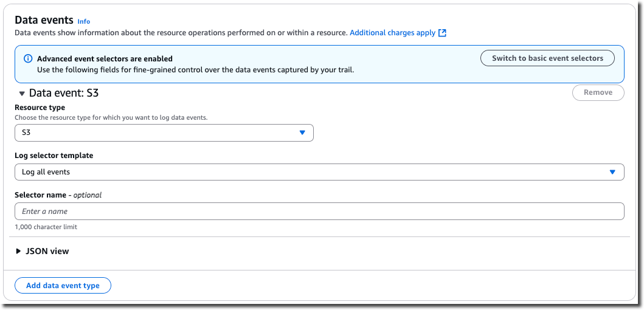The image size is (644, 310).
Task: Click the blue arrow in Resource type dropdown
Action: click(302, 133)
